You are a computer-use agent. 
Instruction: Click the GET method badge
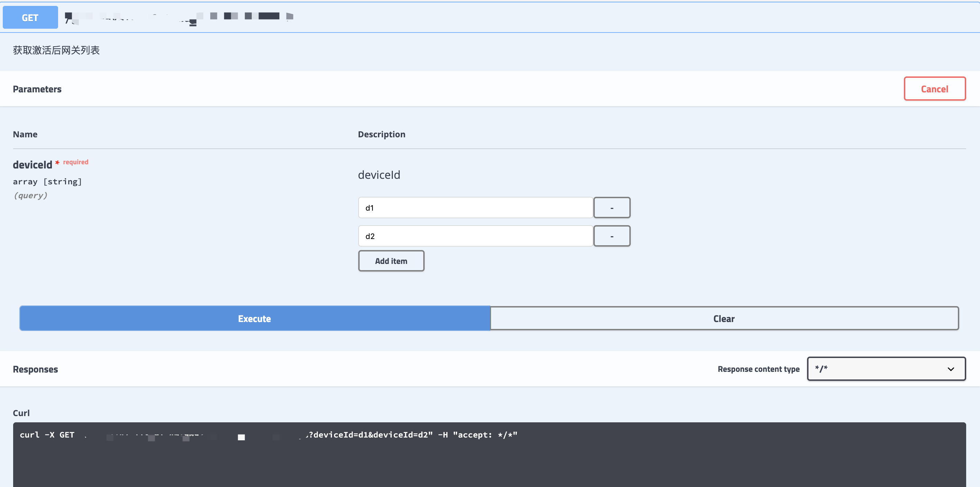tap(30, 17)
